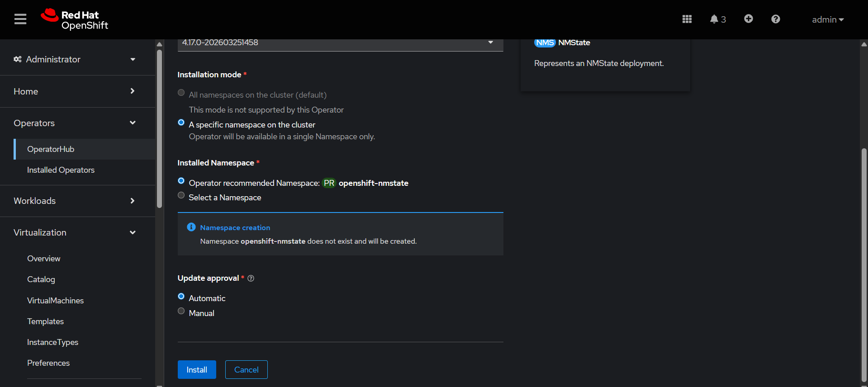Click the plus import icon
This screenshot has height=387, width=868.
coord(748,19)
